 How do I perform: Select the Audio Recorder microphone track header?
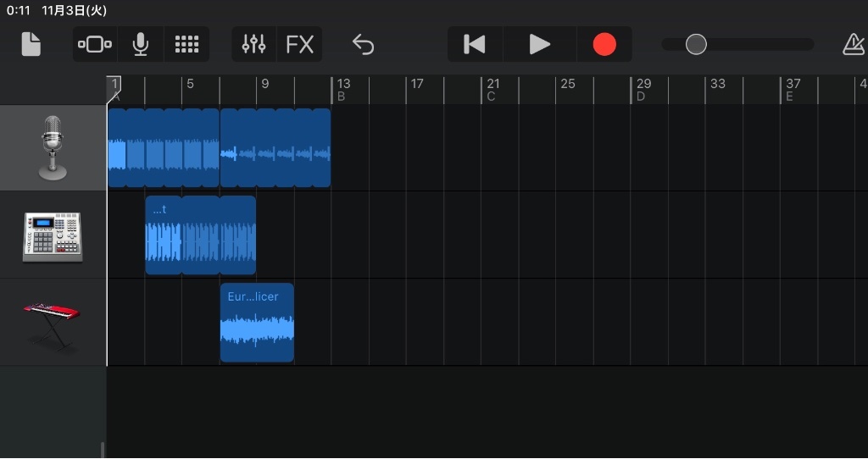(x=53, y=147)
